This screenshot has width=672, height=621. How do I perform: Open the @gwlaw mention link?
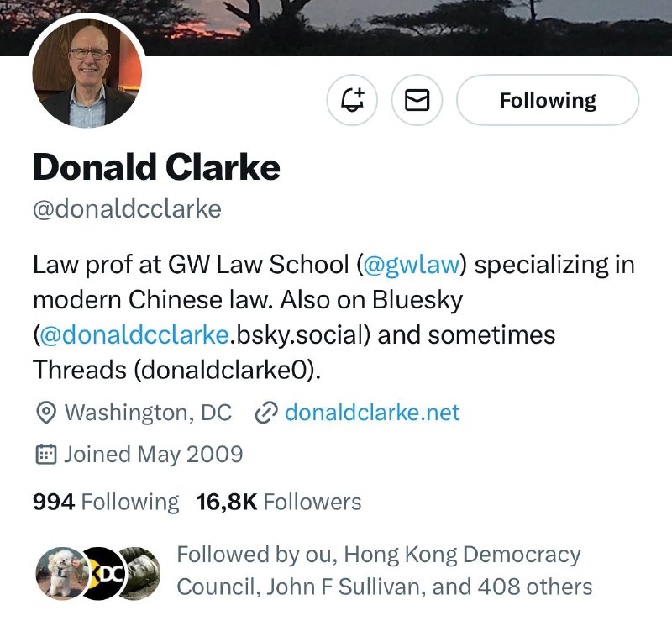click(411, 265)
